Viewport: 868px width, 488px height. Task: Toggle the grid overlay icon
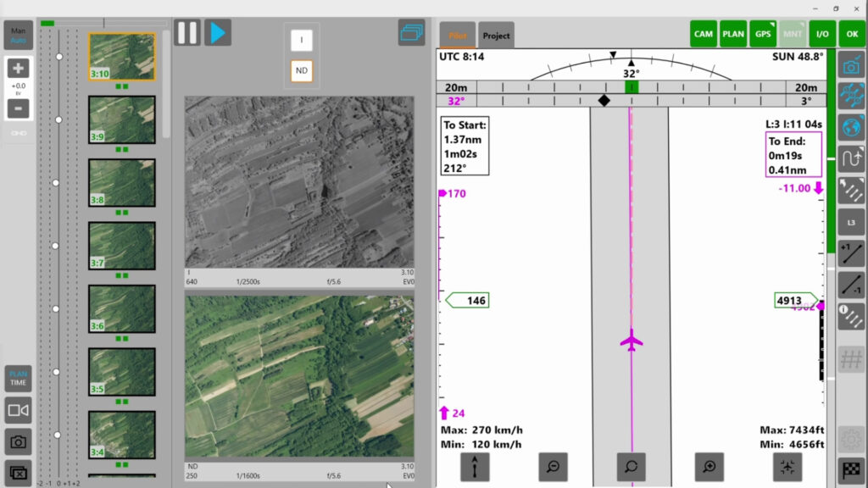pos(852,359)
